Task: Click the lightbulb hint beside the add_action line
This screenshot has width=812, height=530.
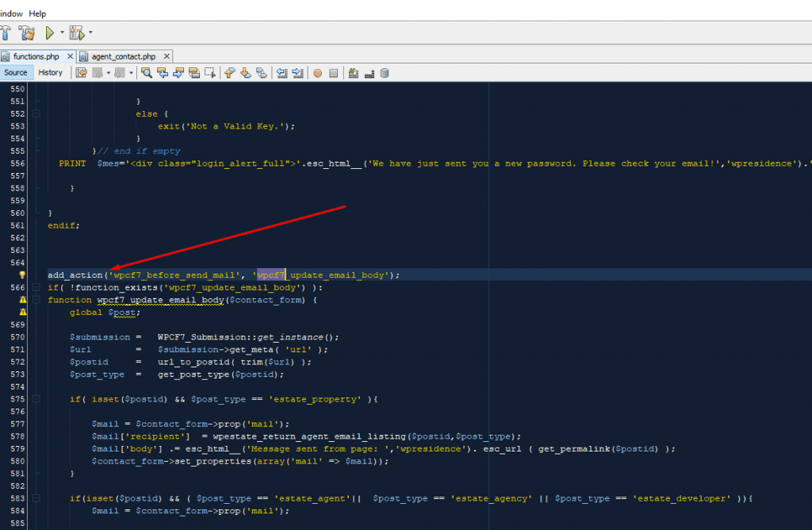Action: coord(22,275)
